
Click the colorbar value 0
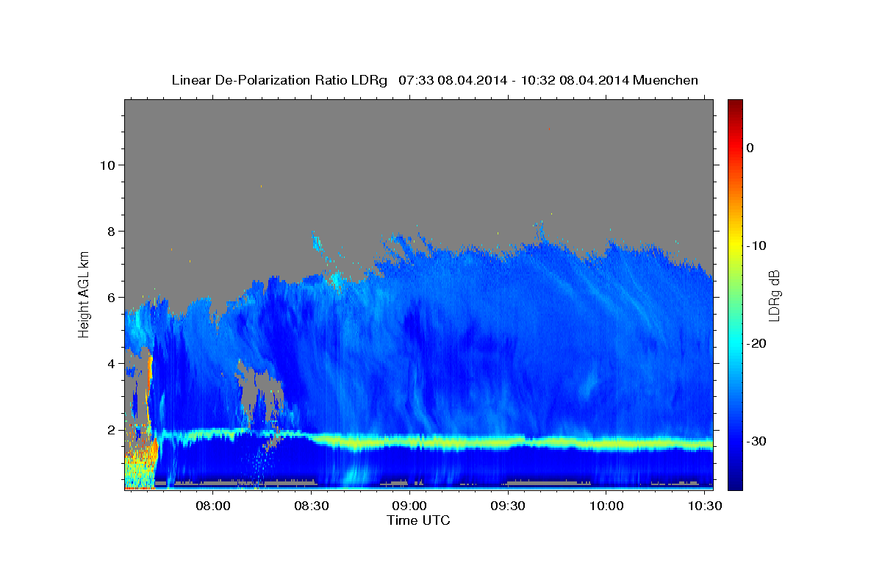point(750,148)
